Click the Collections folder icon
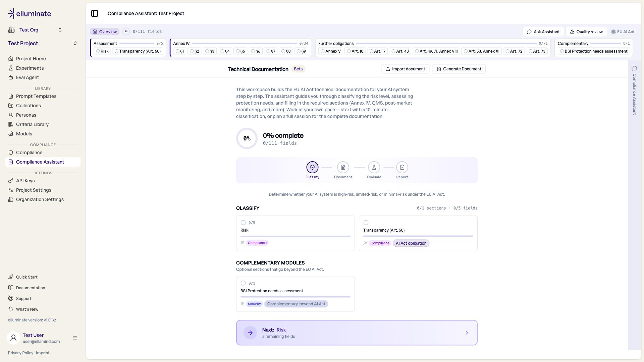 (11, 106)
